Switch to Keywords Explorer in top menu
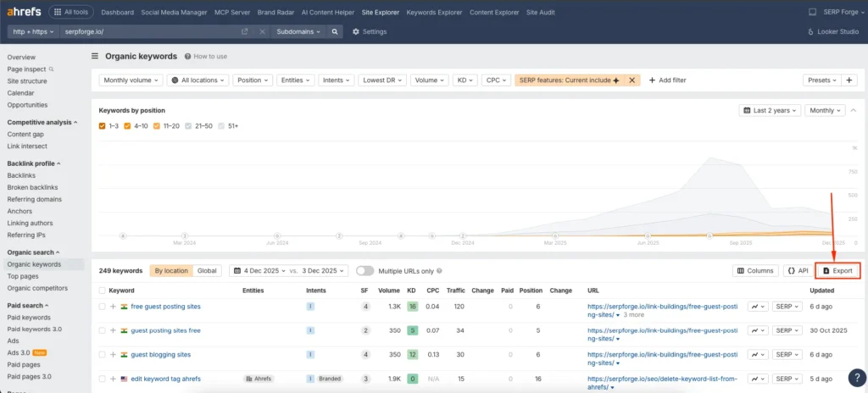This screenshot has width=868, height=393. [432, 13]
